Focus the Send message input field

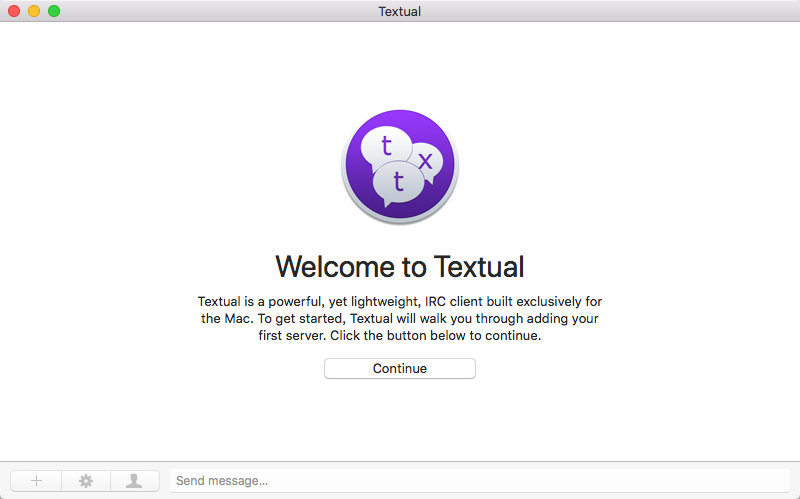click(x=480, y=481)
